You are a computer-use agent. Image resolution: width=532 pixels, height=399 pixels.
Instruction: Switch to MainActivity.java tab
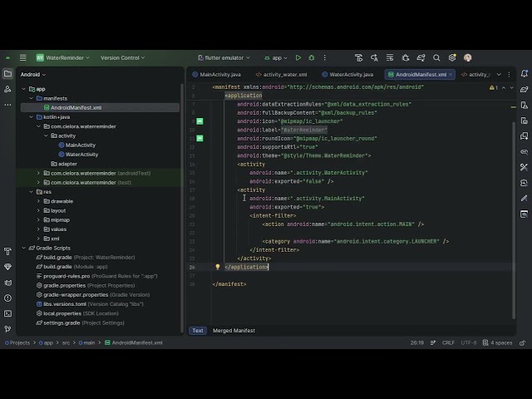(x=216, y=74)
